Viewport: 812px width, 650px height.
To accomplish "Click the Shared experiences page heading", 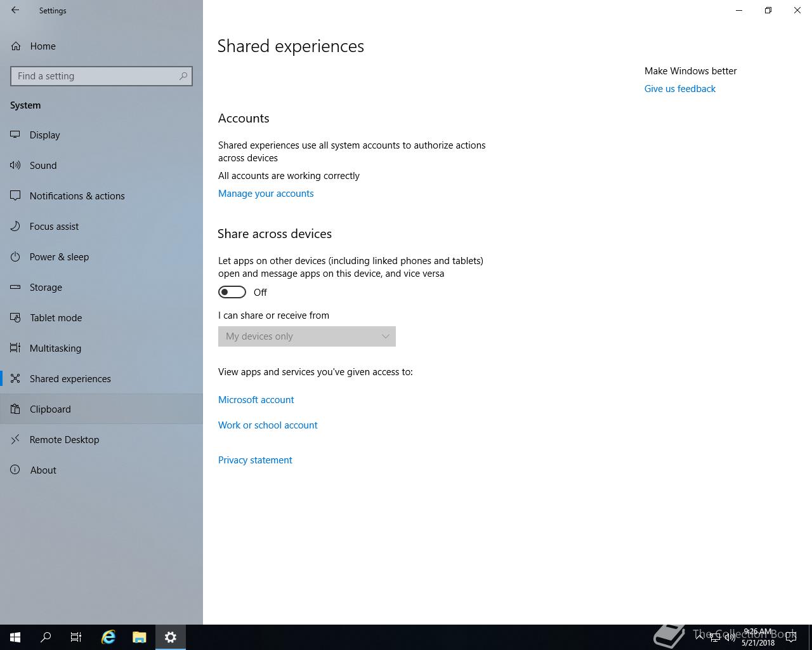I will coord(291,46).
